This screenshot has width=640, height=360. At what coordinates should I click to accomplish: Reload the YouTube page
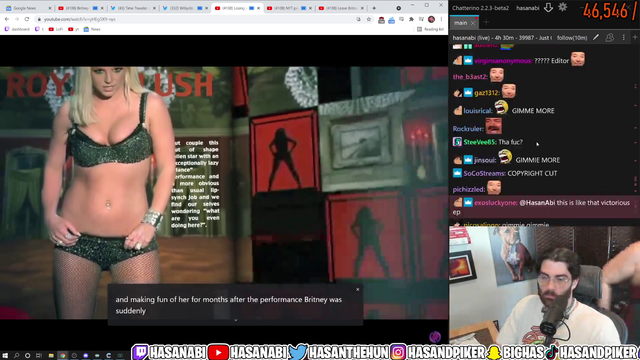pos(27,19)
